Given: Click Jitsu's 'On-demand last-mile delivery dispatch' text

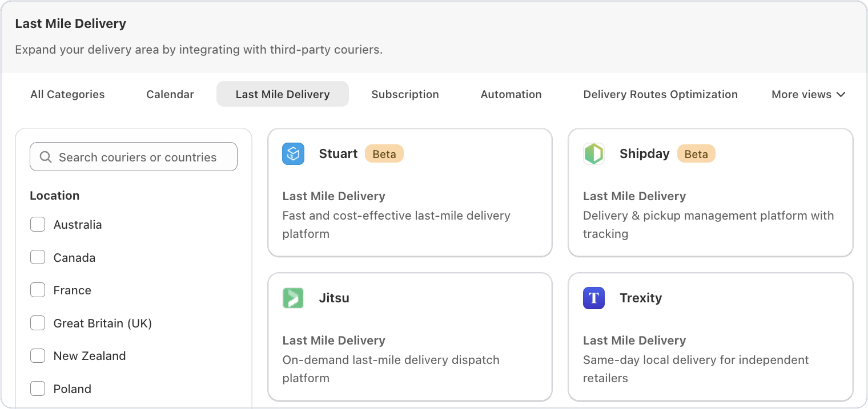Looking at the screenshot, I should [x=391, y=369].
